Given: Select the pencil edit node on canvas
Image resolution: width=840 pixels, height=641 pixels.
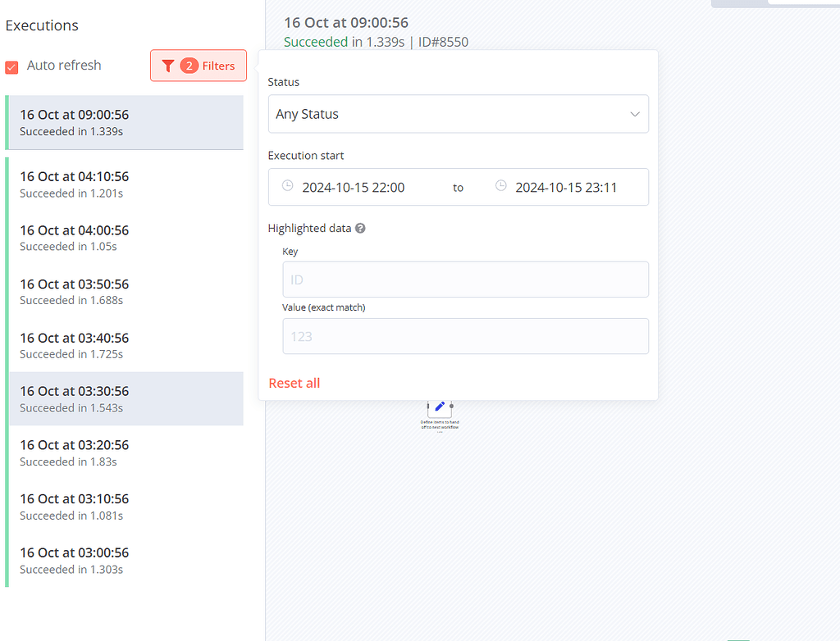Looking at the screenshot, I should [440, 406].
